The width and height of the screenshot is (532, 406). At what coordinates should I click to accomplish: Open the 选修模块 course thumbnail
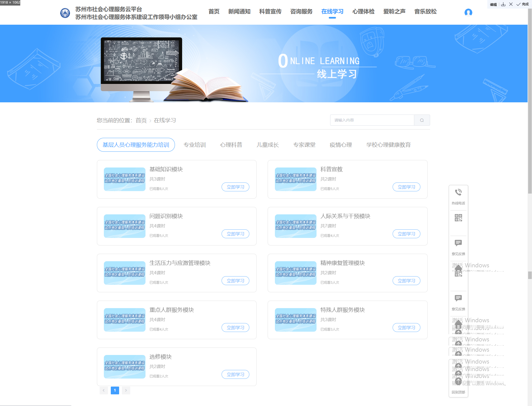[x=124, y=367]
